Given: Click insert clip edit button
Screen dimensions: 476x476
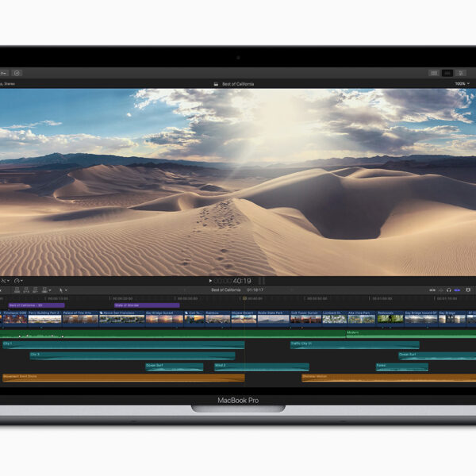Looking at the screenshot, I should [x=26, y=290].
